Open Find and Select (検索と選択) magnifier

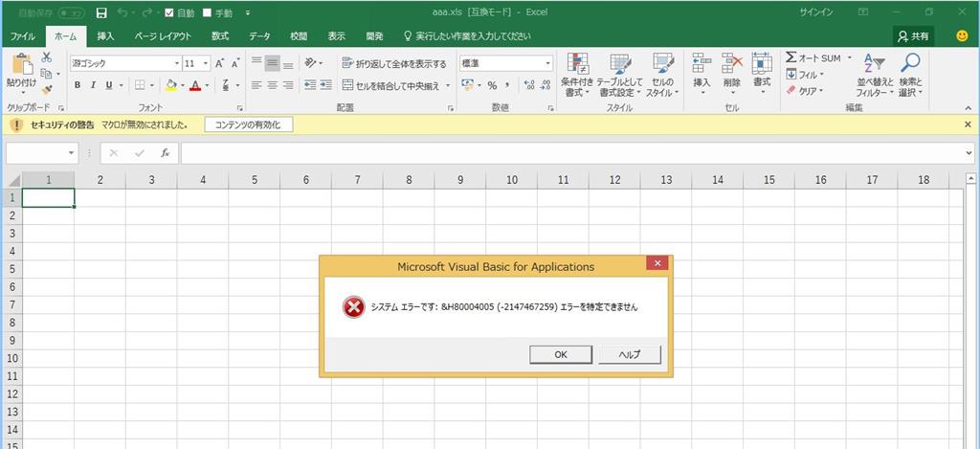point(911,75)
